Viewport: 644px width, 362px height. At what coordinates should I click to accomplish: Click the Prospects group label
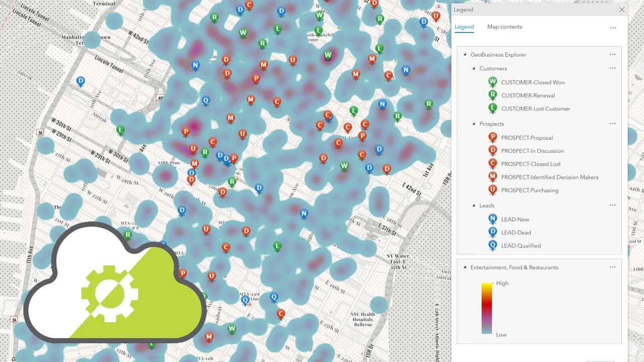tap(492, 124)
